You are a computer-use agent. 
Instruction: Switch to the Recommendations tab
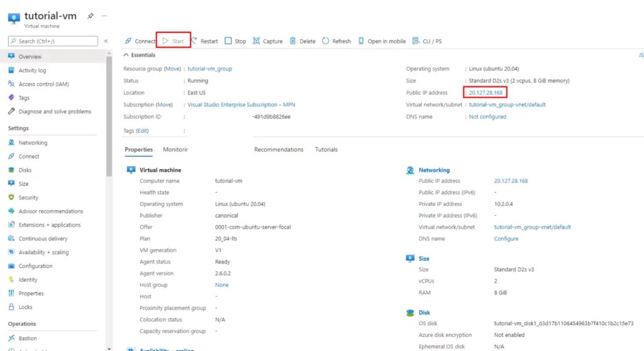coord(279,150)
